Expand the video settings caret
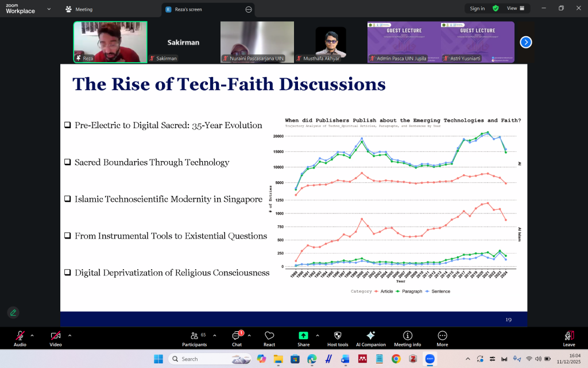Viewport: 588px width, 368px height. click(x=69, y=335)
